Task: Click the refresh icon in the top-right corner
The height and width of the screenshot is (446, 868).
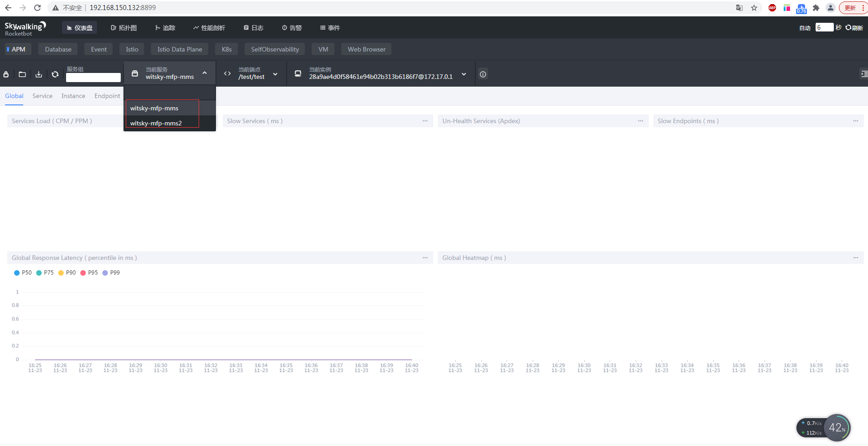Action: pyautogui.click(x=848, y=27)
